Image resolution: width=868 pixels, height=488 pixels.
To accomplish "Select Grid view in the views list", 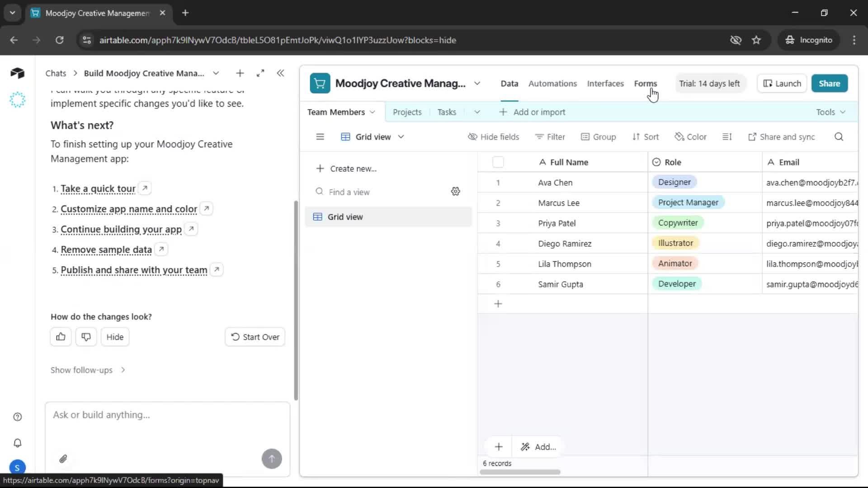I will pyautogui.click(x=388, y=217).
